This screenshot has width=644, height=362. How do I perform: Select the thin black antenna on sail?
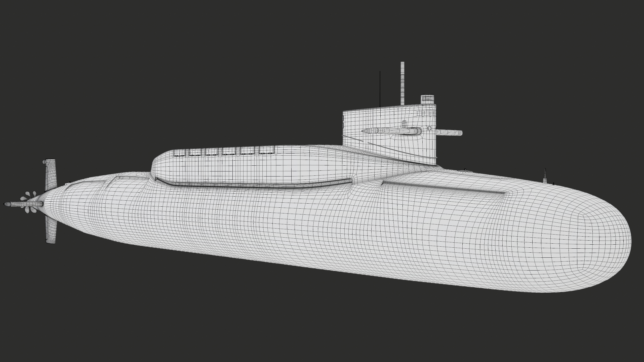380,88
